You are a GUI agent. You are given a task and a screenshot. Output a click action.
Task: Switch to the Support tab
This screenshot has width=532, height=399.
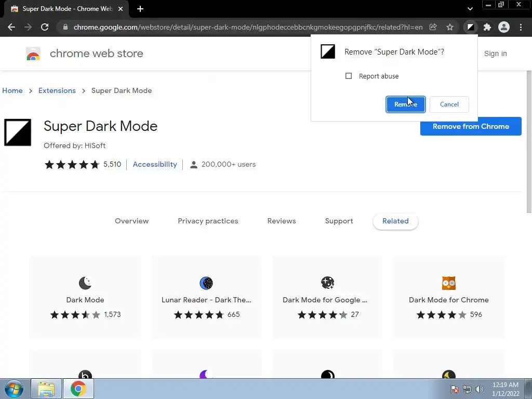(x=339, y=221)
